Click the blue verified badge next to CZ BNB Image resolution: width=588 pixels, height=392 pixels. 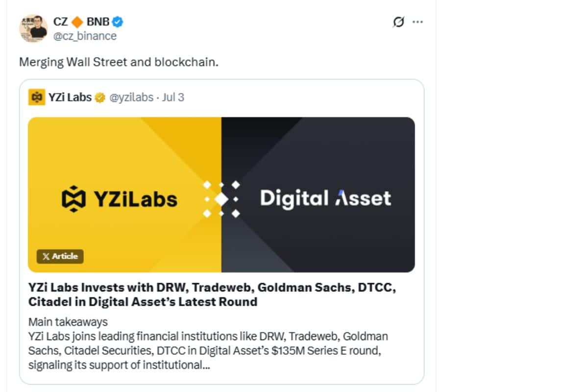(118, 22)
